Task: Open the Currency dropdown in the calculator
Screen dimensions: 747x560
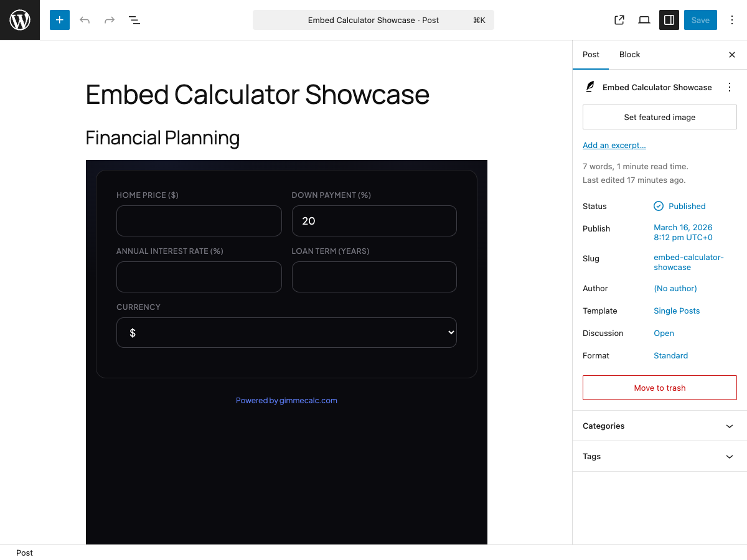Action: tap(286, 332)
